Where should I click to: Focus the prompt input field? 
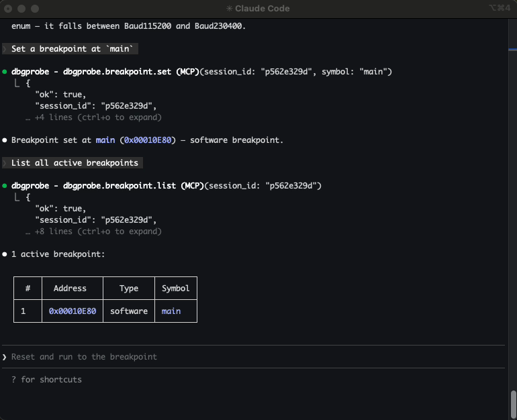(255, 357)
